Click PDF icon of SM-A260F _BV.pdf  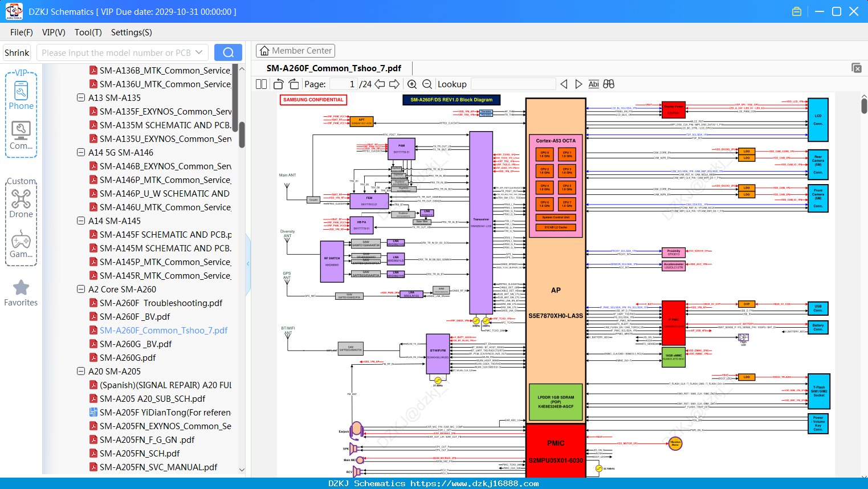pos(93,316)
